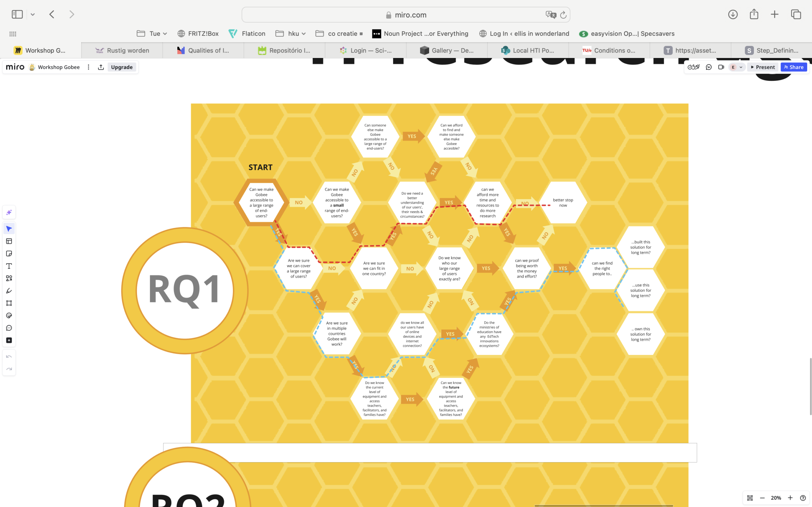The width and height of the screenshot is (812, 507).
Task: Open the Stickers and emojis tool
Action: (x=9, y=316)
